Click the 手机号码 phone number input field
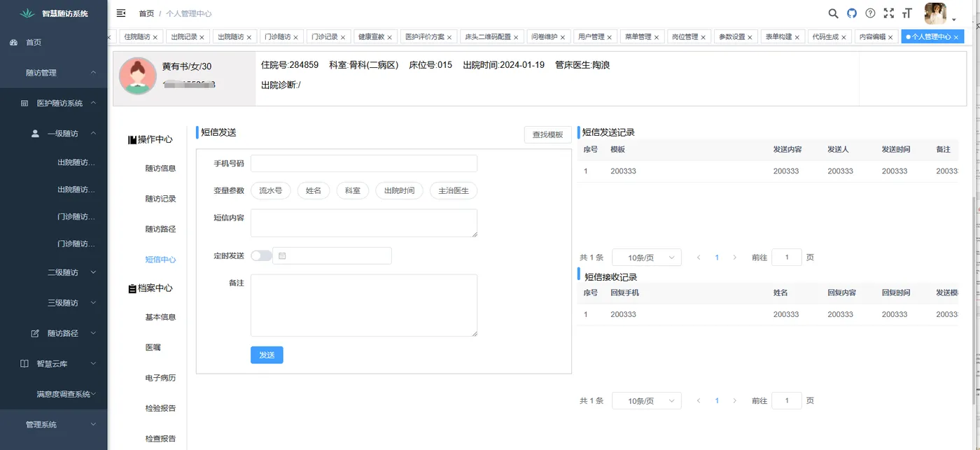Viewport: 980px width, 450px height. 363,163
